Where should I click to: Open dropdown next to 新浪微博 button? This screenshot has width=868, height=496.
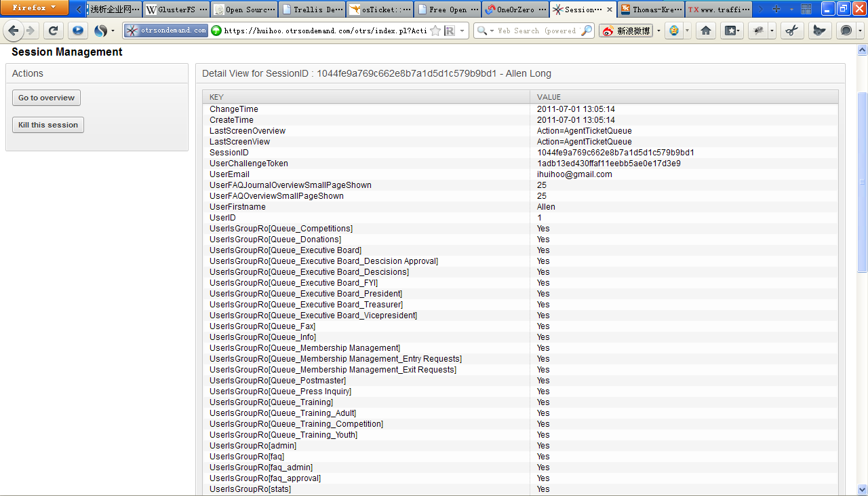[658, 31]
